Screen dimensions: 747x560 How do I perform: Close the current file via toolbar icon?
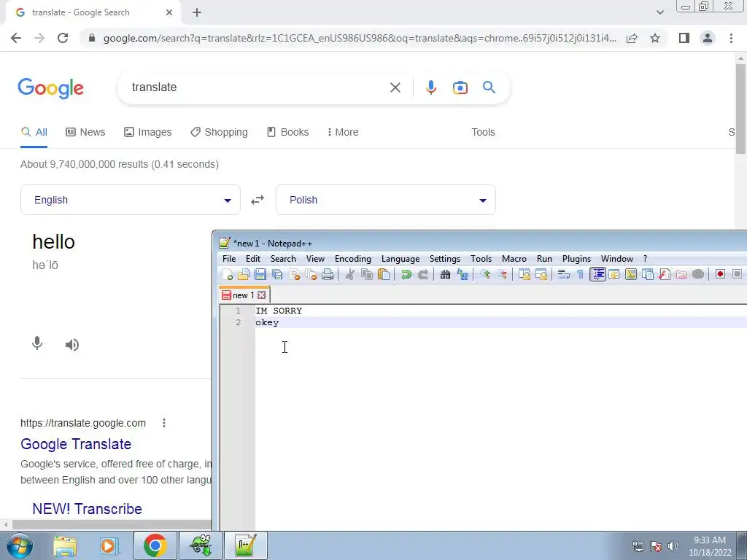pos(295,274)
